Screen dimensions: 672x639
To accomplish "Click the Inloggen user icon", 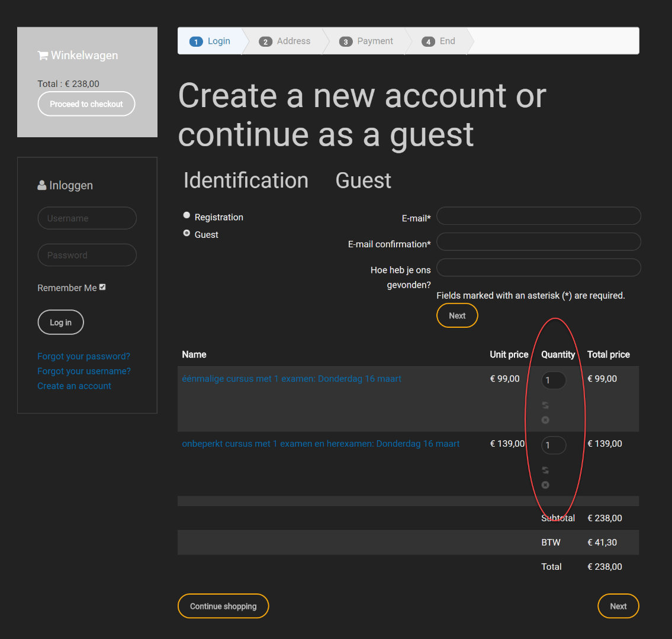I will (x=42, y=186).
